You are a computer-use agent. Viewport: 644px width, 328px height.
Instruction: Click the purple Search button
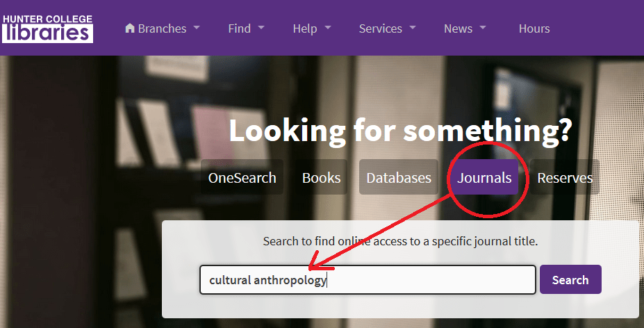(x=570, y=279)
